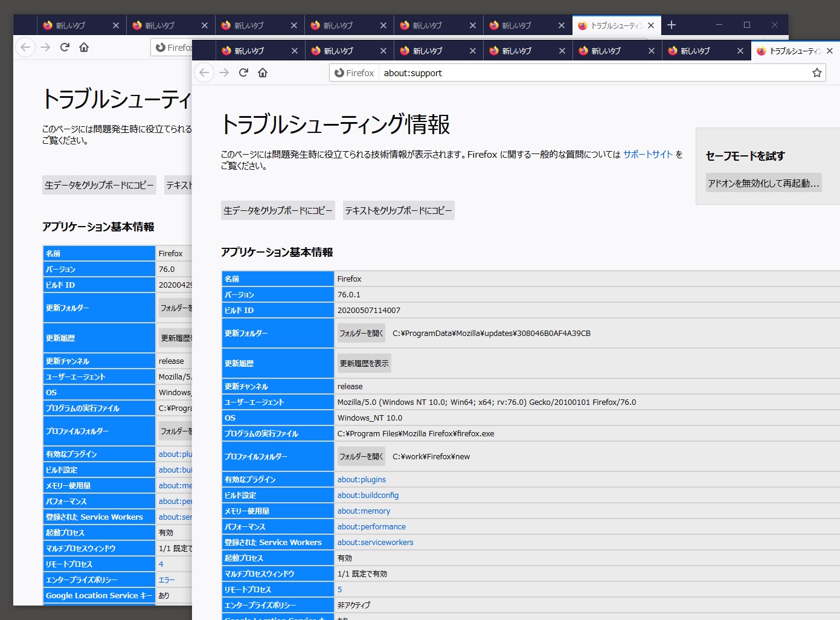Click テキストをクリップボードにコピー button
The height and width of the screenshot is (620, 840).
pos(399,210)
